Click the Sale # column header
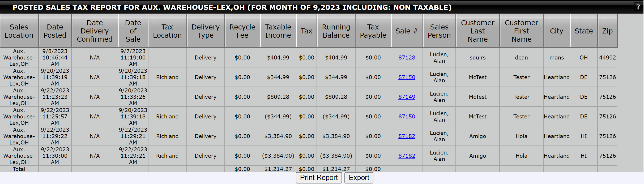This screenshot has height=184, width=644. (407, 31)
